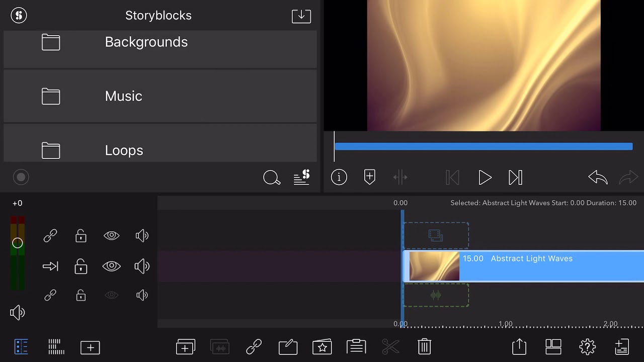Open the effects clapperboard star icon

[x=322, y=347]
